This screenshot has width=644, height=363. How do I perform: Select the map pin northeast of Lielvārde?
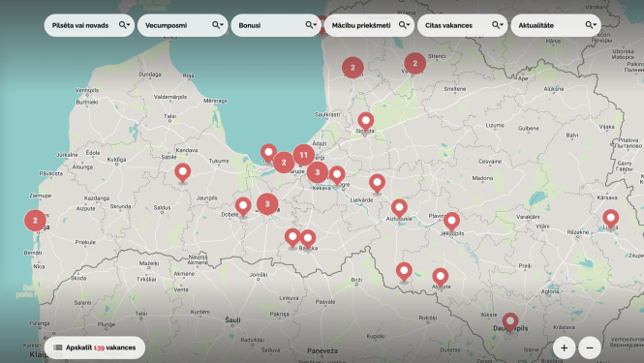(x=377, y=184)
